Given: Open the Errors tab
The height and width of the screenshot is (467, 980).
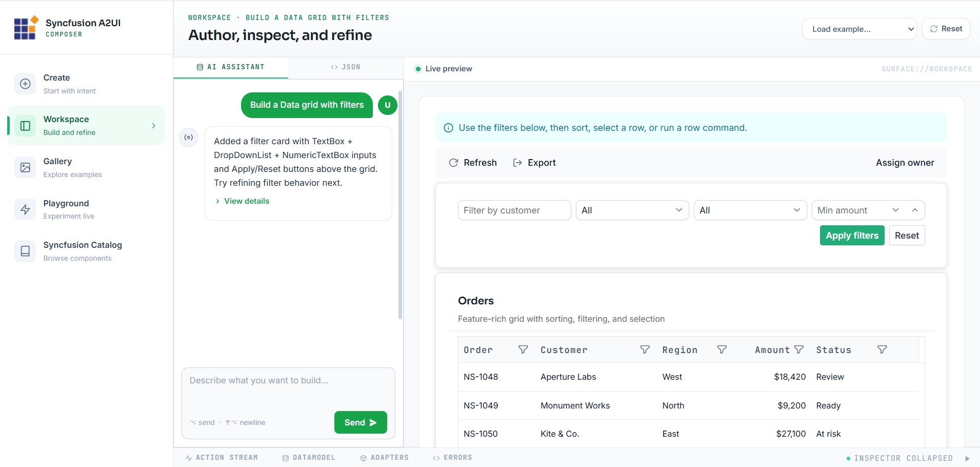Looking at the screenshot, I should [452, 458].
